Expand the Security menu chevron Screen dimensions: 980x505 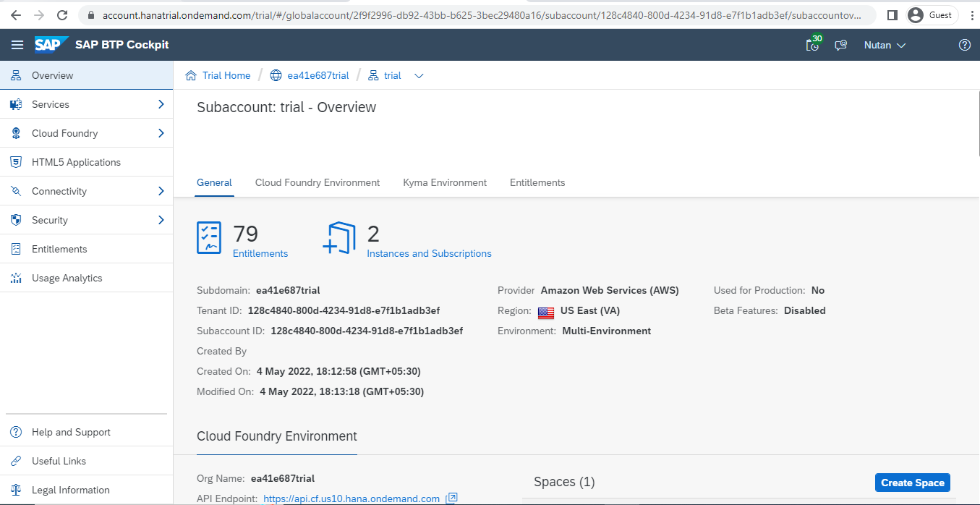tap(161, 220)
